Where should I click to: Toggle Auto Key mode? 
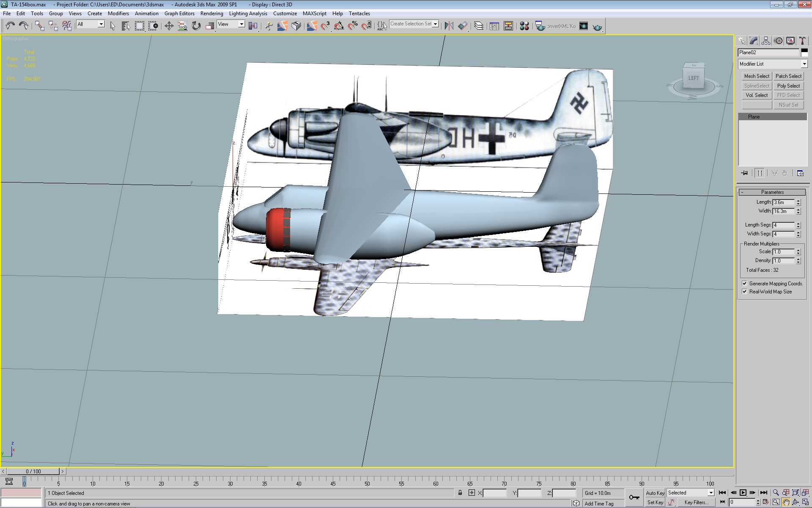655,493
